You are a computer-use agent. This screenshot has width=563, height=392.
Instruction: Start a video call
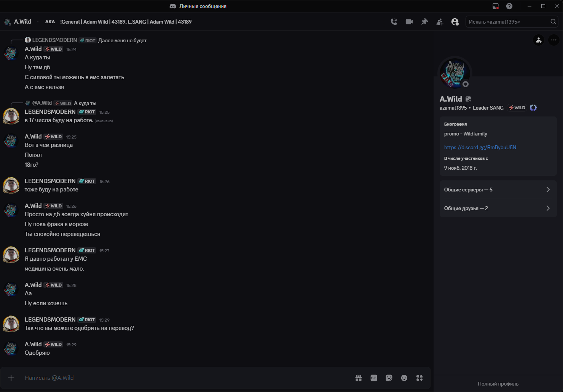(x=409, y=22)
